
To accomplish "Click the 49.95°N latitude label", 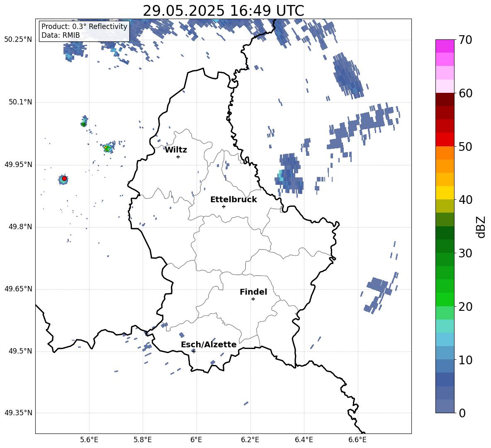I will pos(18,165).
